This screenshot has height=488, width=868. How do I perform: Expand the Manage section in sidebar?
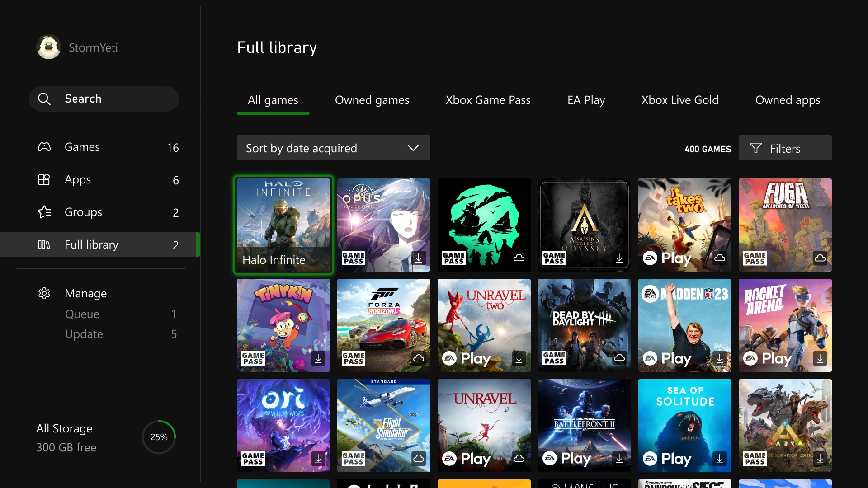click(86, 292)
